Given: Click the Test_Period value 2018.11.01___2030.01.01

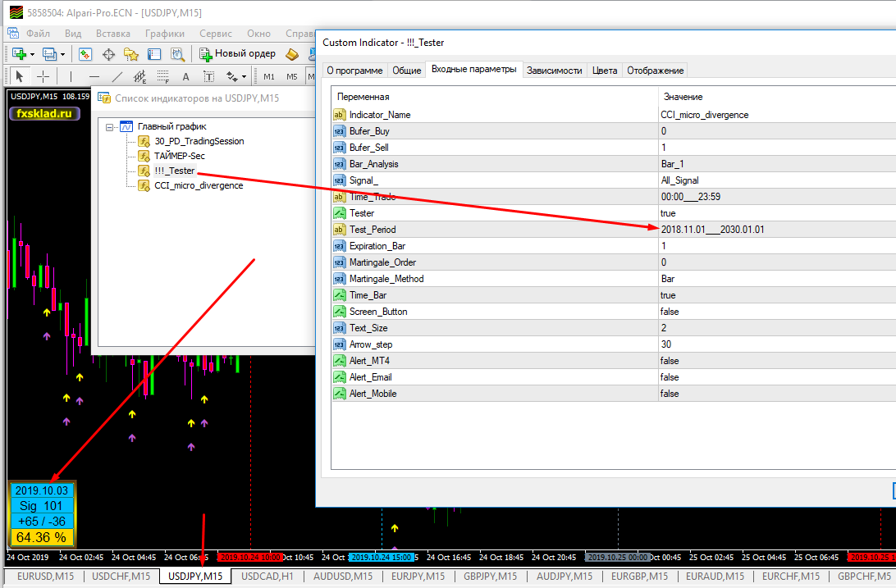Looking at the screenshot, I should 712,230.
